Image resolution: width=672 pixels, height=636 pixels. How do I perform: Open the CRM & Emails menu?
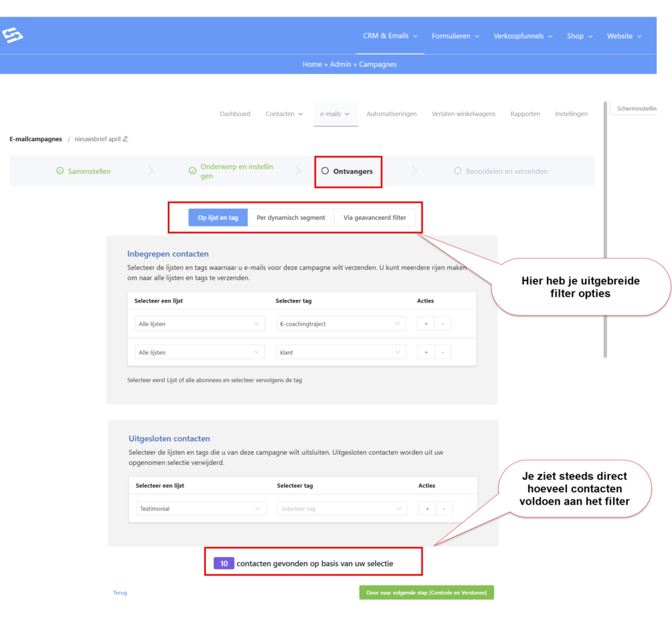(390, 36)
